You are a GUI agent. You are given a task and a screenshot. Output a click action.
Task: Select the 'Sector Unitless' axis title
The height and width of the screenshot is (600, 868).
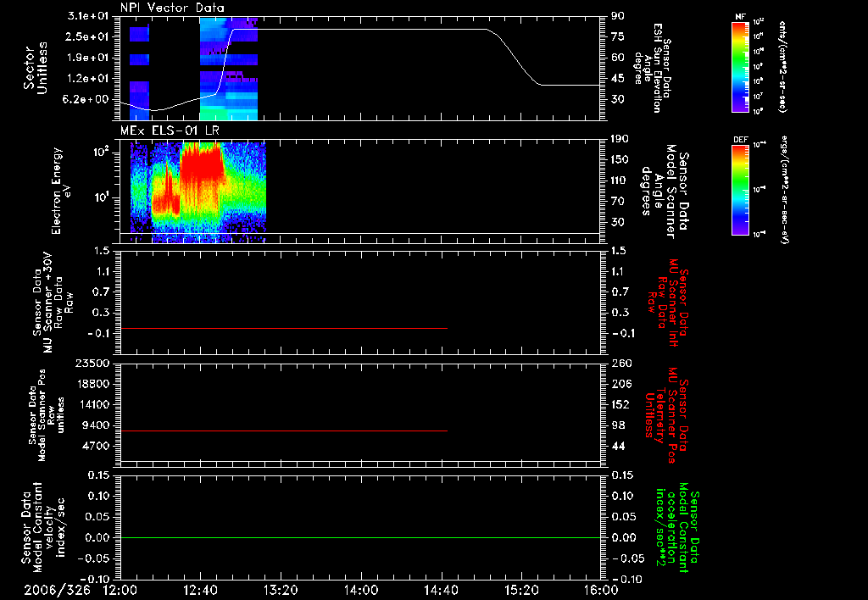[36, 68]
